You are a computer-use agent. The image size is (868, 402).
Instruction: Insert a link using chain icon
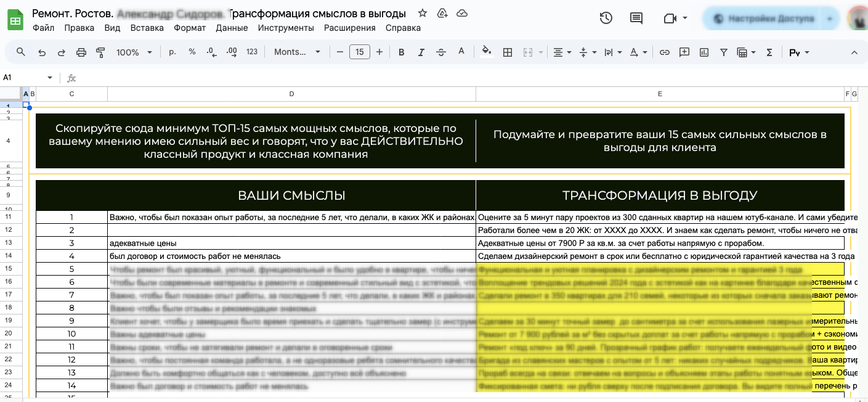pos(664,52)
